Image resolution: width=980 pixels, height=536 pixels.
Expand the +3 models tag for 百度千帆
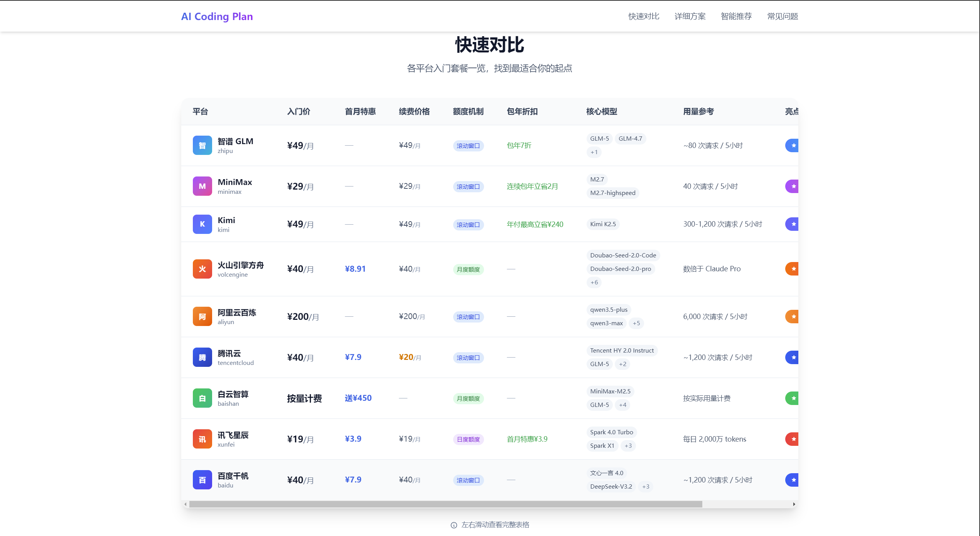(x=646, y=487)
